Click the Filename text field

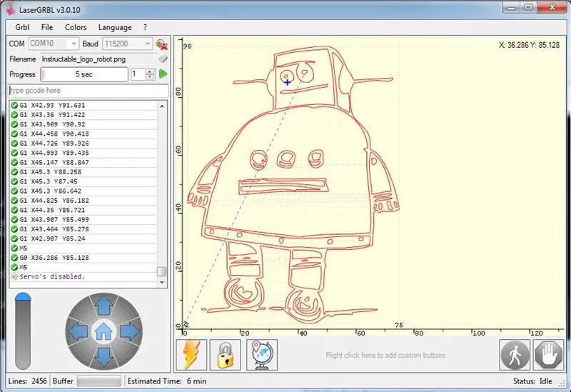[x=98, y=59]
